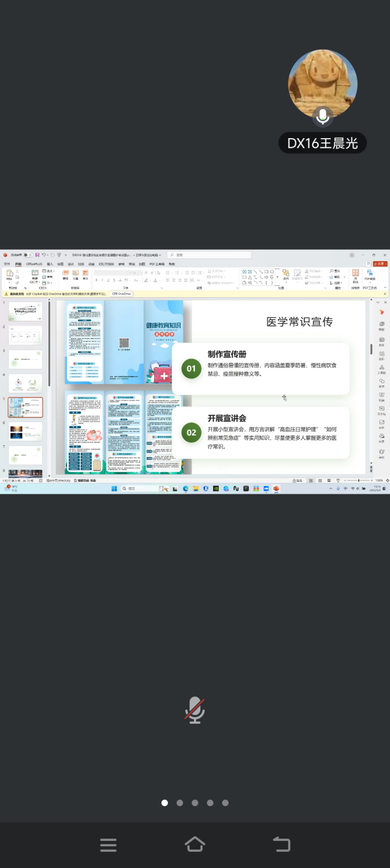Click the 打开 OneDrive button
Screen dimensions: 390x868
click(x=121, y=294)
